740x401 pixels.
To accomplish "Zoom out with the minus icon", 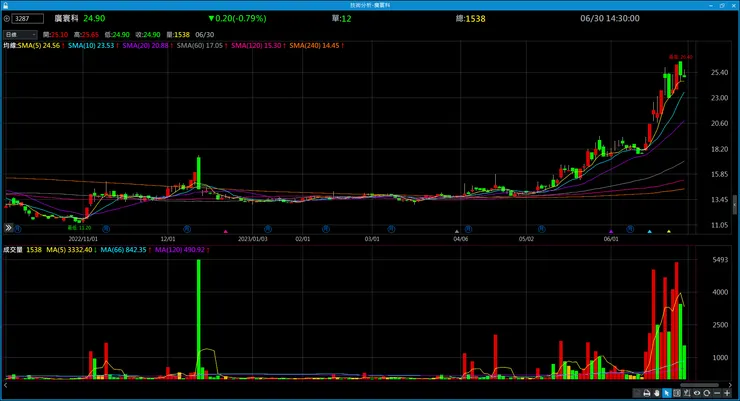I will pos(717,393).
